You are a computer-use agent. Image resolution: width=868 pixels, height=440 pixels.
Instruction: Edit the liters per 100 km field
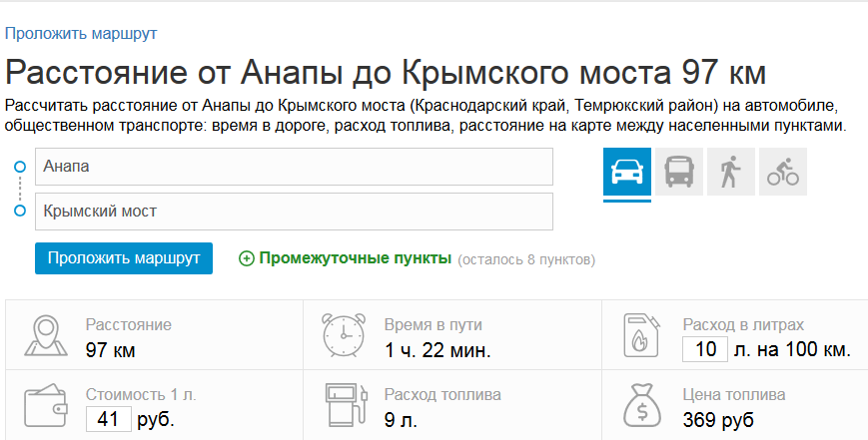tap(705, 349)
